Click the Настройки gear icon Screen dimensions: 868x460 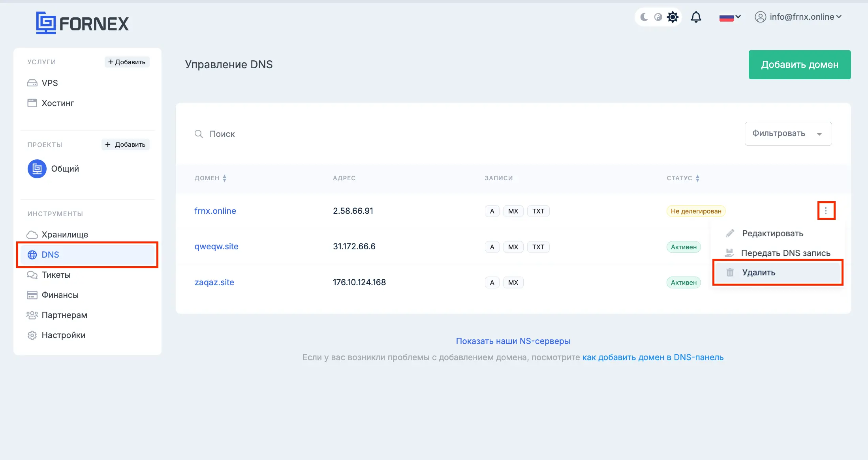pyautogui.click(x=32, y=335)
